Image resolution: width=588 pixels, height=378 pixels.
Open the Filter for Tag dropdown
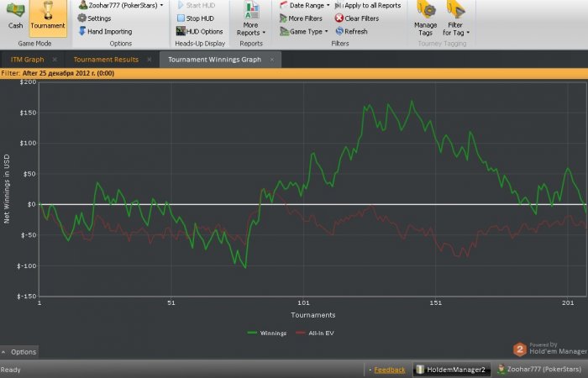[455, 18]
